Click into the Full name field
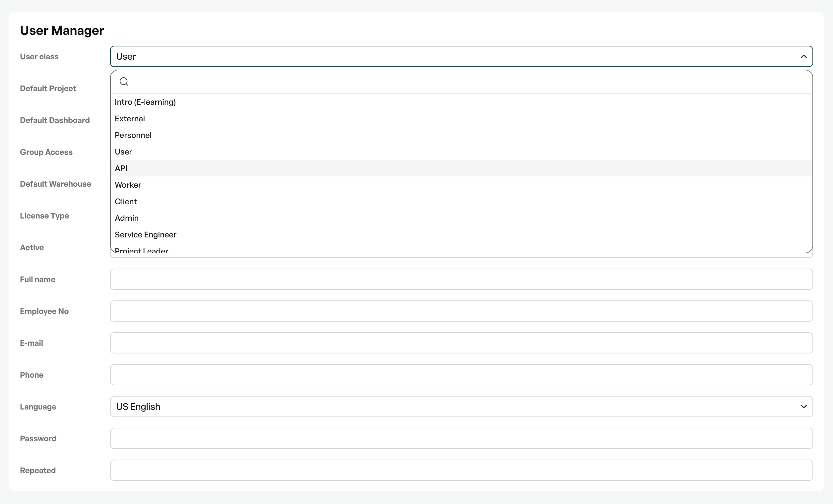 tap(462, 279)
